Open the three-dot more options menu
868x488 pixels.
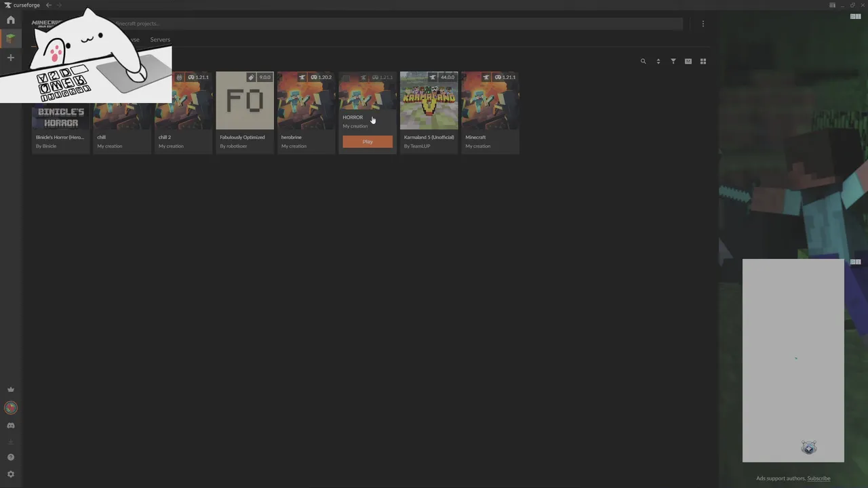click(703, 24)
